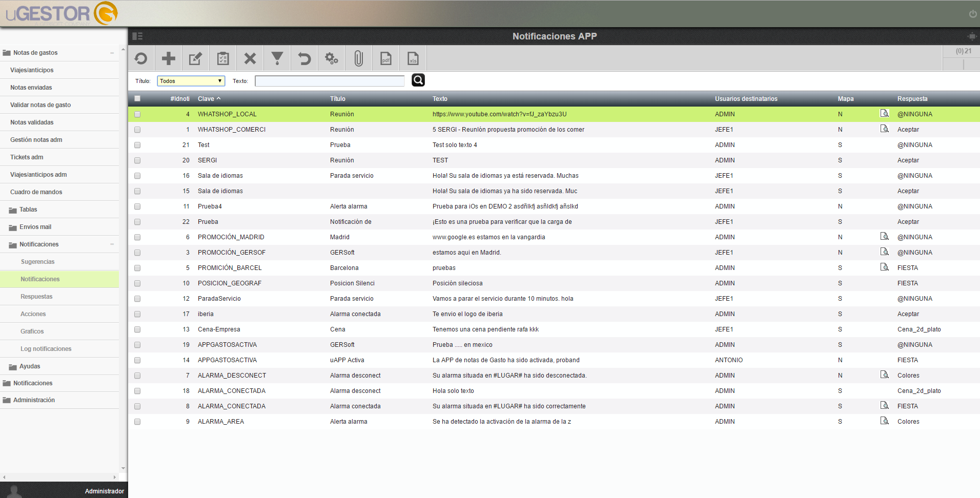Export the list to PDF

click(x=386, y=58)
